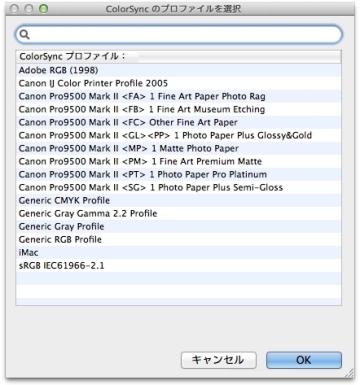Click the magnifier icon in search field
This screenshot has height=385, width=360.
point(24,34)
